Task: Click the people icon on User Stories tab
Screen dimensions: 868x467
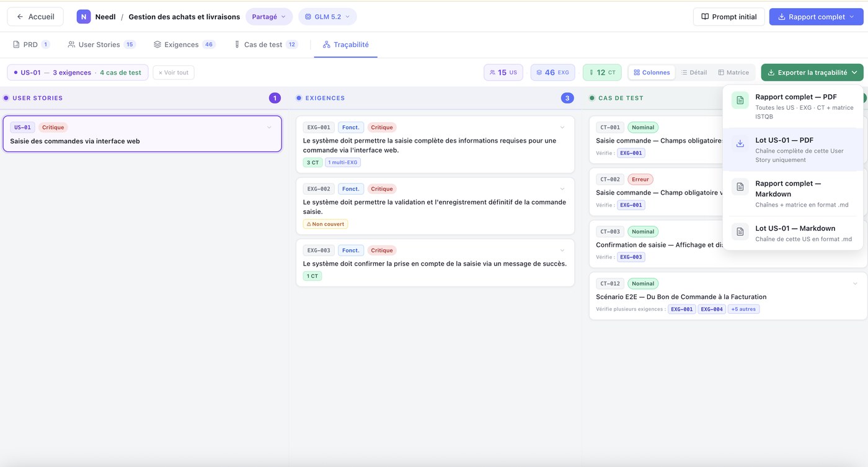Action: (71, 45)
